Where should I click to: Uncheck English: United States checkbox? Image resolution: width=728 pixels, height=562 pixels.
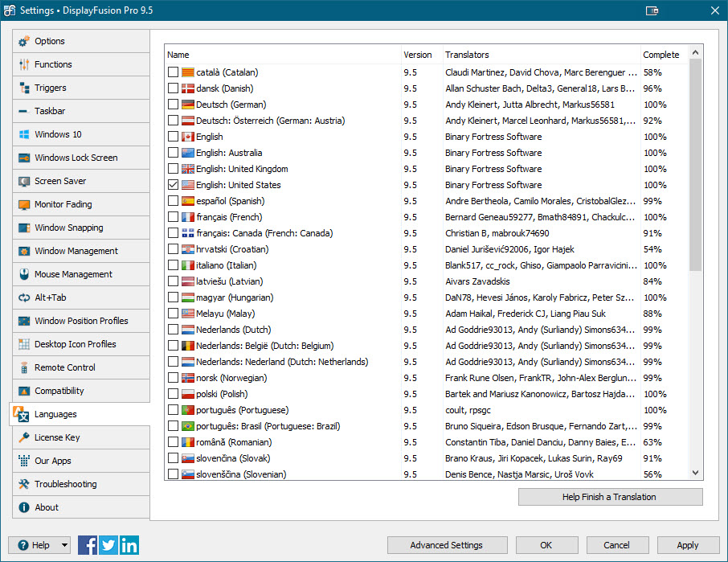point(174,185)
